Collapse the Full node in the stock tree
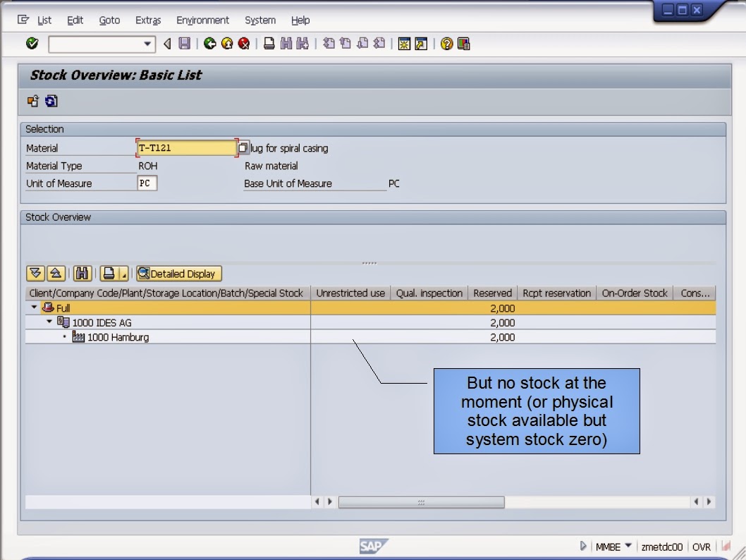 34,308
